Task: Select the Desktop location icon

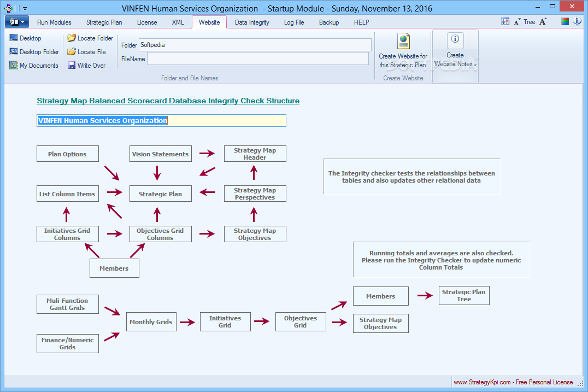Action: tap(14, 38)
